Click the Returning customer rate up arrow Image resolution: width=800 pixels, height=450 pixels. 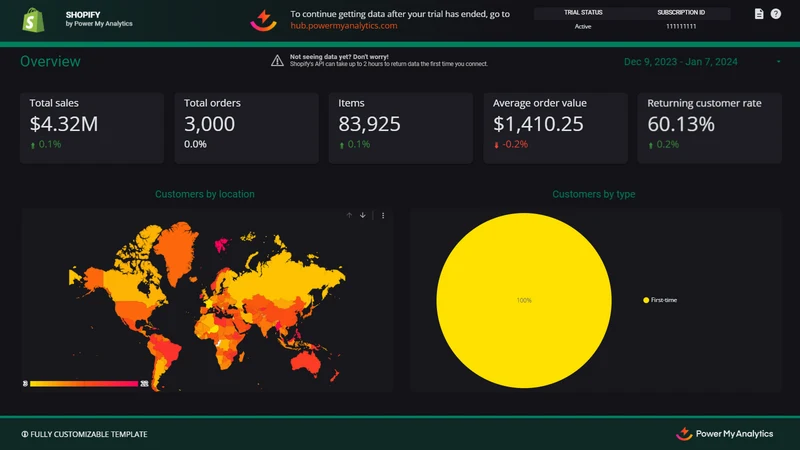(x=651, y=145)
